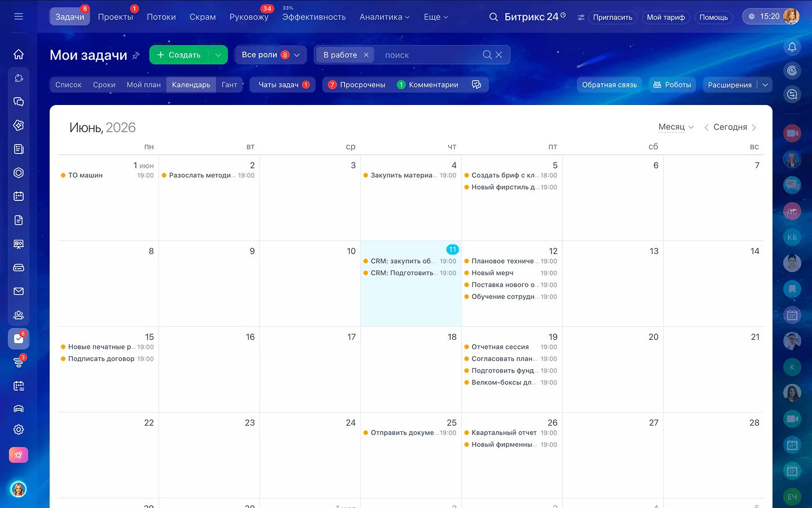
Task: Open documents icon in left sidebar
Action: pos(19,220)
